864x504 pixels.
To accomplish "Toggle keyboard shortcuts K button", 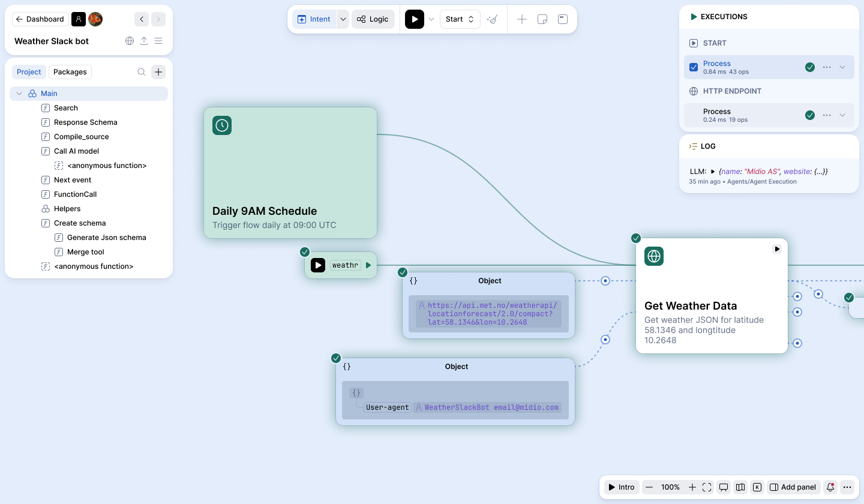I will [757, 487].
